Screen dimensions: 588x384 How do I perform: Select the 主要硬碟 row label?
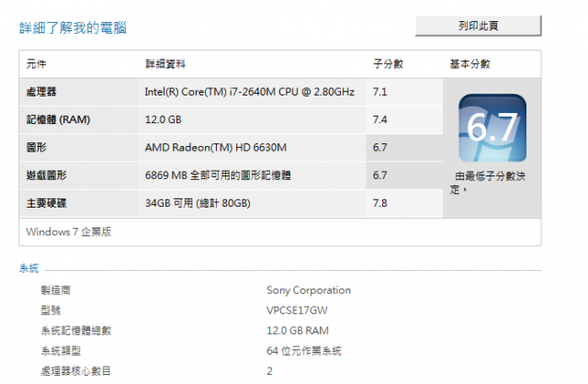(47, 203)
